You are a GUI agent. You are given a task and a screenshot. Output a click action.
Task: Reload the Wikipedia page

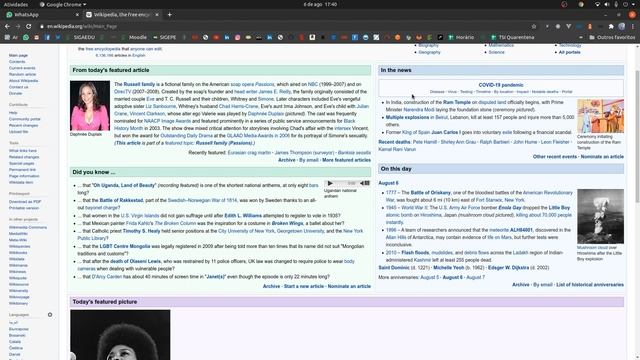(x=29, y=26)
